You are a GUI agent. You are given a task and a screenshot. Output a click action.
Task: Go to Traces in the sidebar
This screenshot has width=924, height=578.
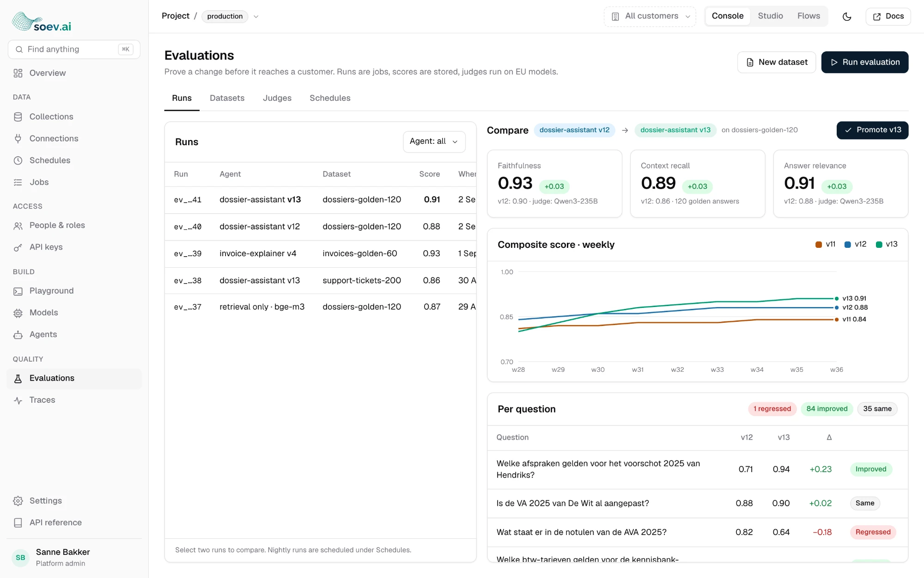[74, 400]
